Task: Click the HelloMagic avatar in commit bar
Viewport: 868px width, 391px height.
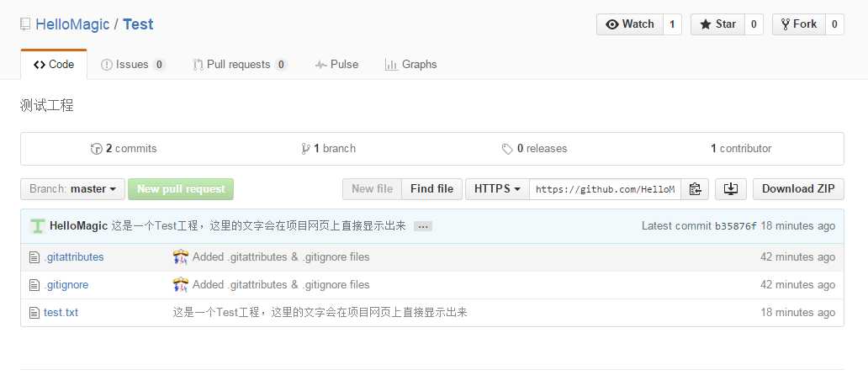Action: [x=37, y=226]
